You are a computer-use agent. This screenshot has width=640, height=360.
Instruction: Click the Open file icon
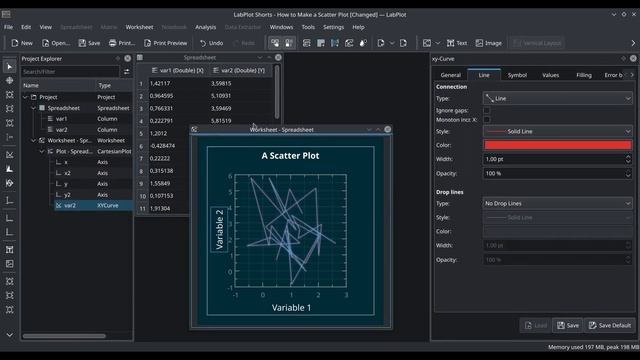pos(45,43)
